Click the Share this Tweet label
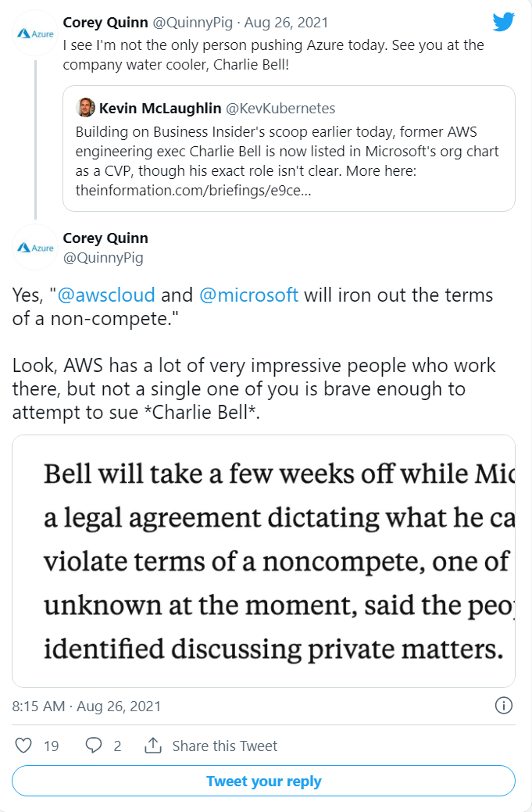Image resolution: width=532 pixels, height=812 pixels. 224,746
